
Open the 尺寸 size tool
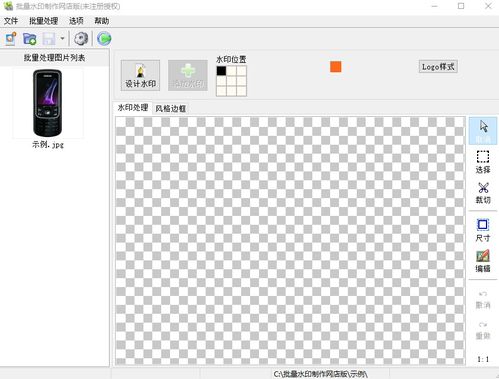point(483,230)
